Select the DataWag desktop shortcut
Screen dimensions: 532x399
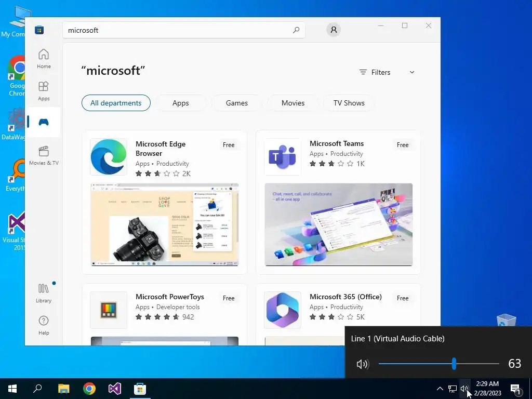(14, 124)
